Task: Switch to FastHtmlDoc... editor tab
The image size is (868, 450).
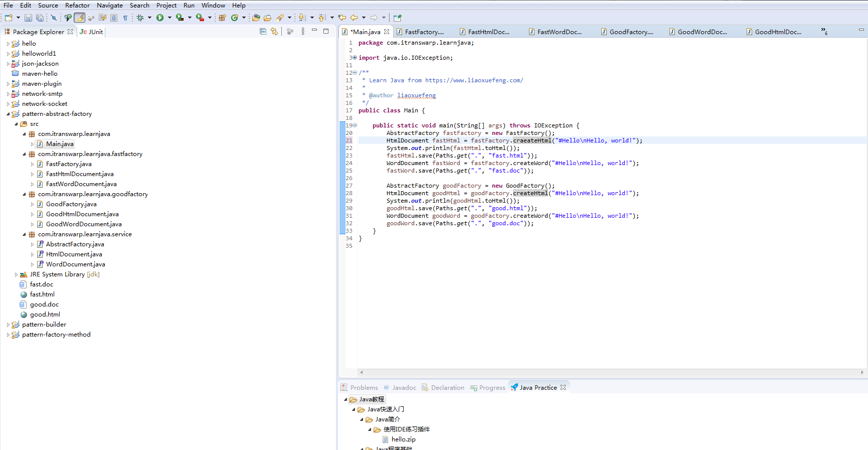Action: click(484, 32)
